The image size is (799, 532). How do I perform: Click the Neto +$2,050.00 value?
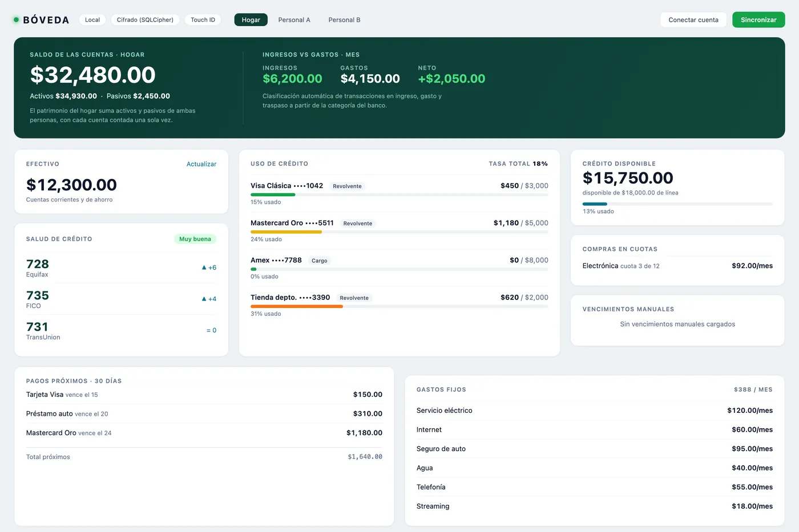[451, 79]
